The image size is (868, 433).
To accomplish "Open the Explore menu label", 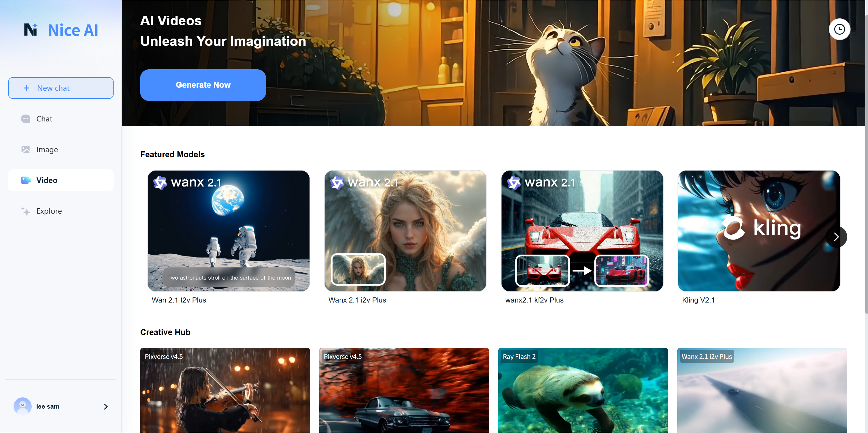I will (x=49, y=211).
